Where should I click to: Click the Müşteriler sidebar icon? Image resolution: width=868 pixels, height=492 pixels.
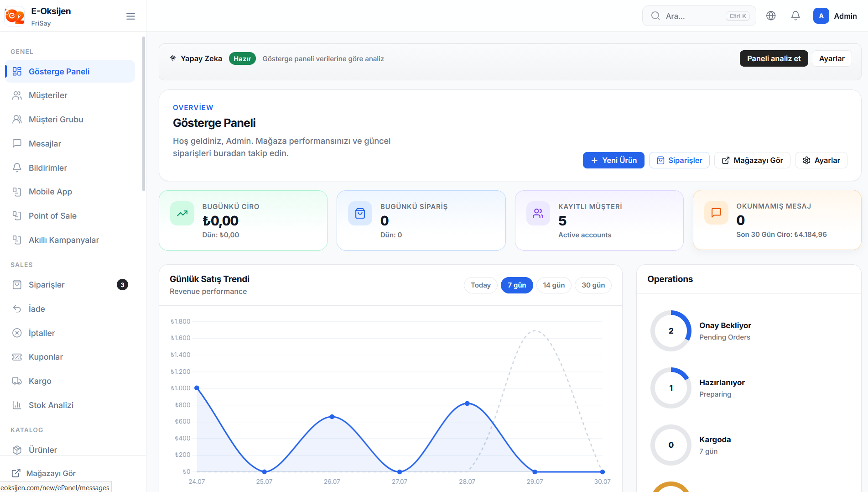tap(17, 95)
